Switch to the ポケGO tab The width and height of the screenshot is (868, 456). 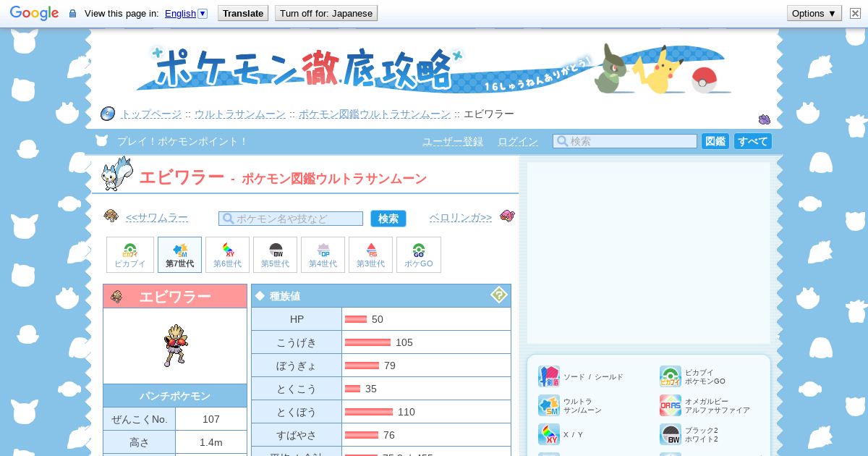pos(419,255)
